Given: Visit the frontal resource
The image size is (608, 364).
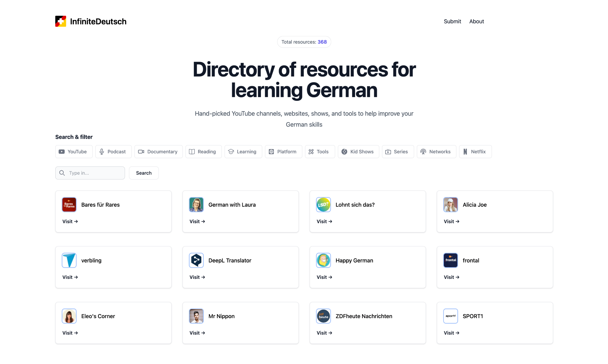Looking at the screenshot, I should (x=452, y=277).
